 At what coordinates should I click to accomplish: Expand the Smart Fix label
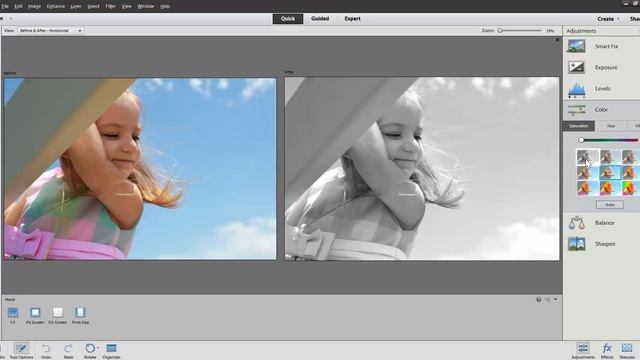(606, 47)
